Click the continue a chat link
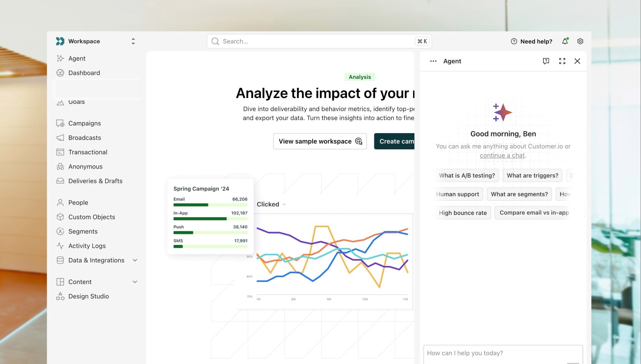641x364 pixels. click(x=502, y=155)
